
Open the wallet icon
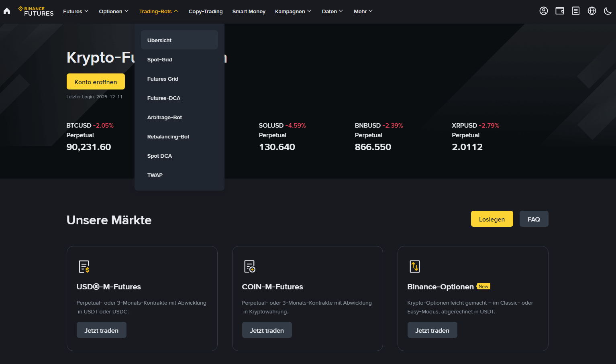point(560,11)
